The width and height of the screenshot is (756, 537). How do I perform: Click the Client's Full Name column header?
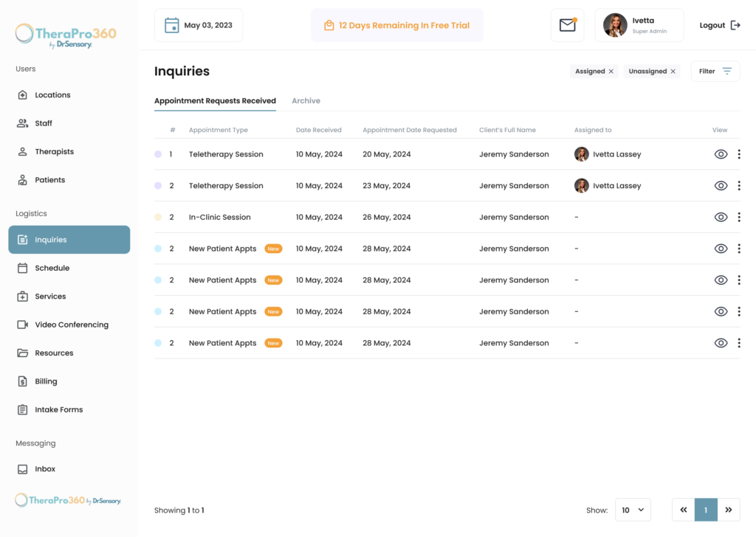click(507, 130)
